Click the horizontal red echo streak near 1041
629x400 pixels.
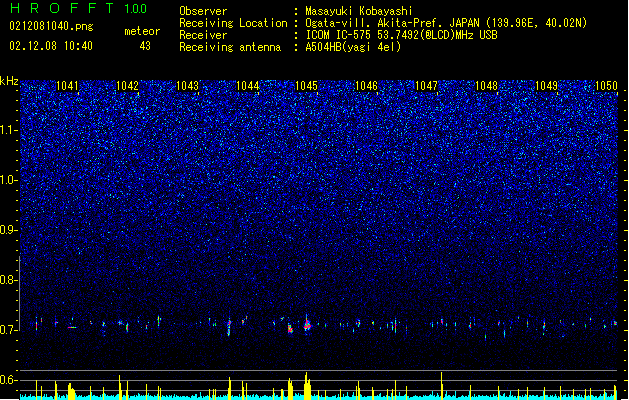click(72, 328)
